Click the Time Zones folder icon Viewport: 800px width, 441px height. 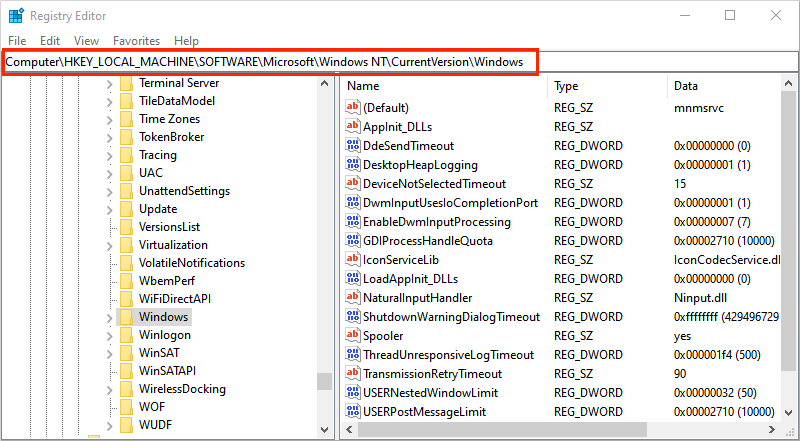126,118
